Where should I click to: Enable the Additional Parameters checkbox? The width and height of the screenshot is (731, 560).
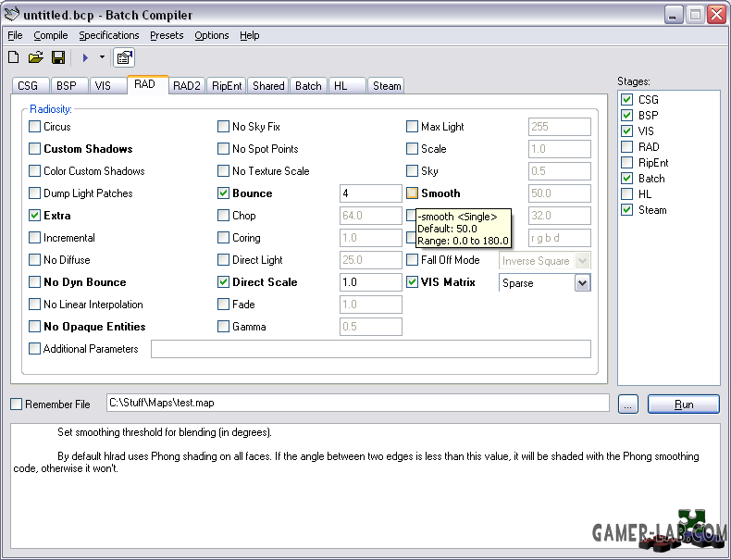point(34,349)
